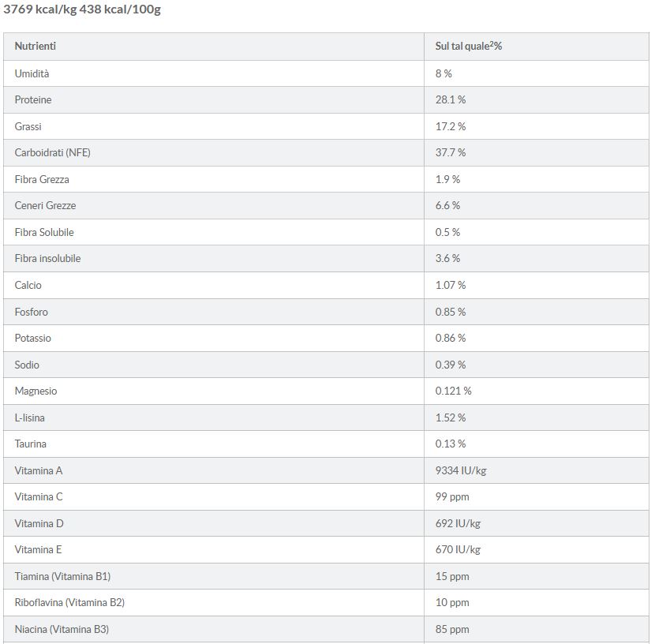
Task: Select the Taurina row label
Action: [x=31, y=444]
